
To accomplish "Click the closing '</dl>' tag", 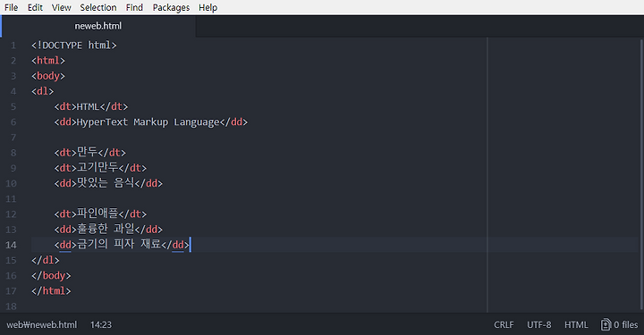I will pyautogui.click(x=46, y=260).
